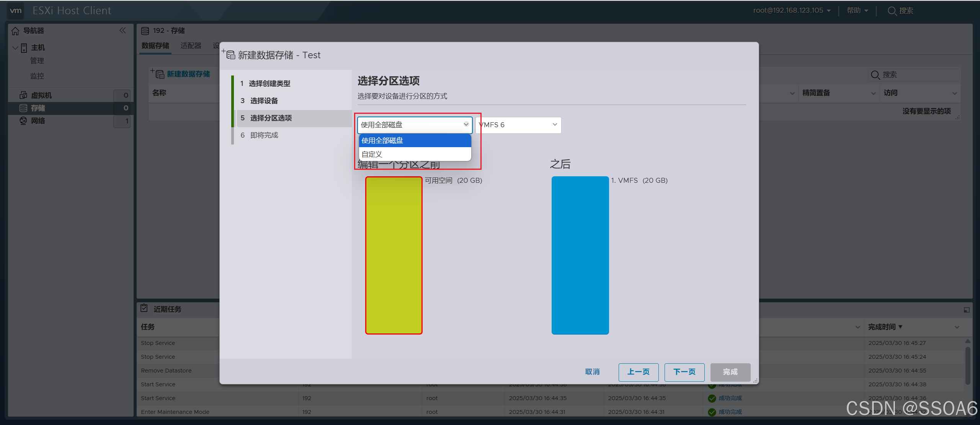
Task: Click the datastore search input field
Action: 919,75
